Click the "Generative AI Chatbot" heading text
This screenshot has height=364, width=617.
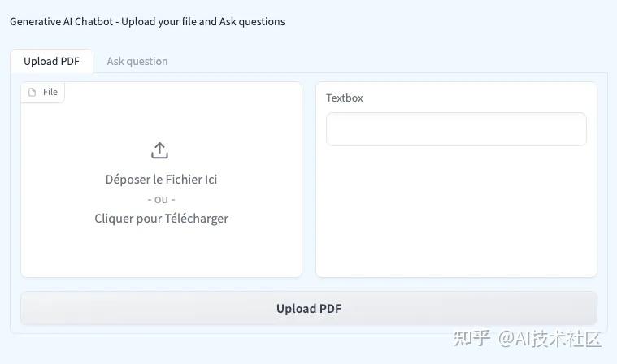(63, 21)
